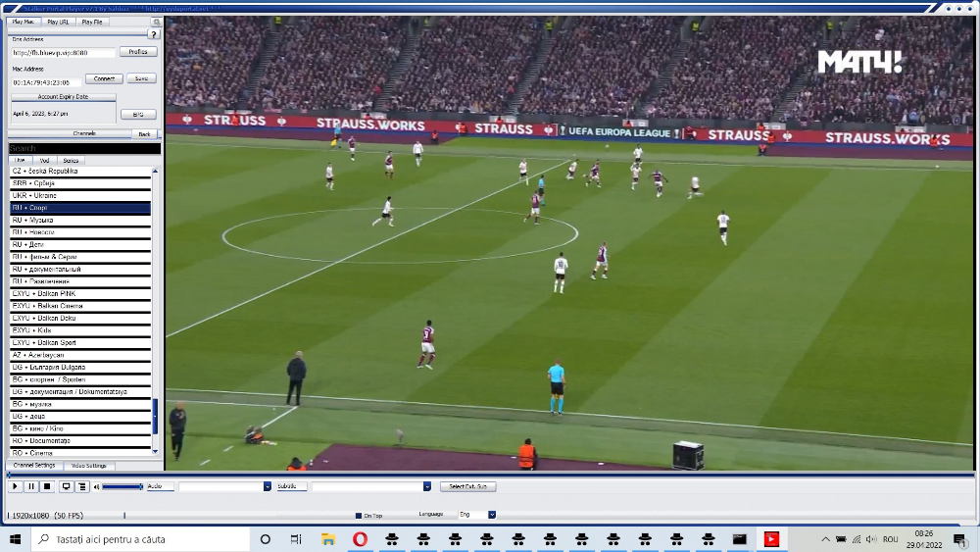Screen dimensions: 980x552
Task: Select the Live channels tab
Action: click(x=20, y=161)
